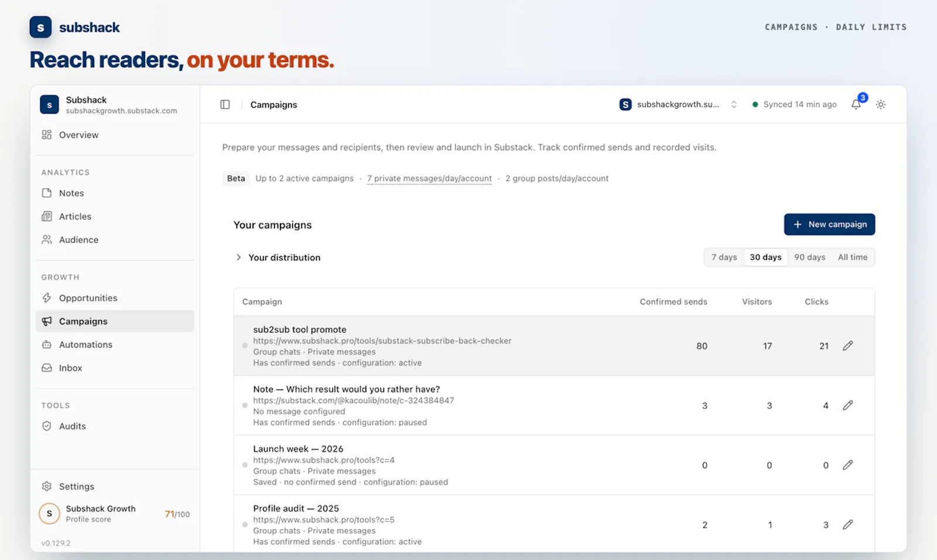Toggle the sidebar panel collapse icon
Screen dimensions: 937x560
click(x=225, y=104)
